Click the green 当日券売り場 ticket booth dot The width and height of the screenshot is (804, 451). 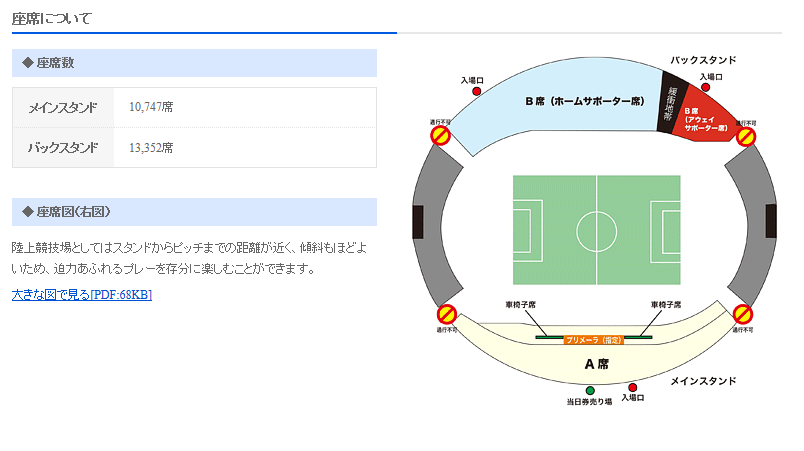590,390
